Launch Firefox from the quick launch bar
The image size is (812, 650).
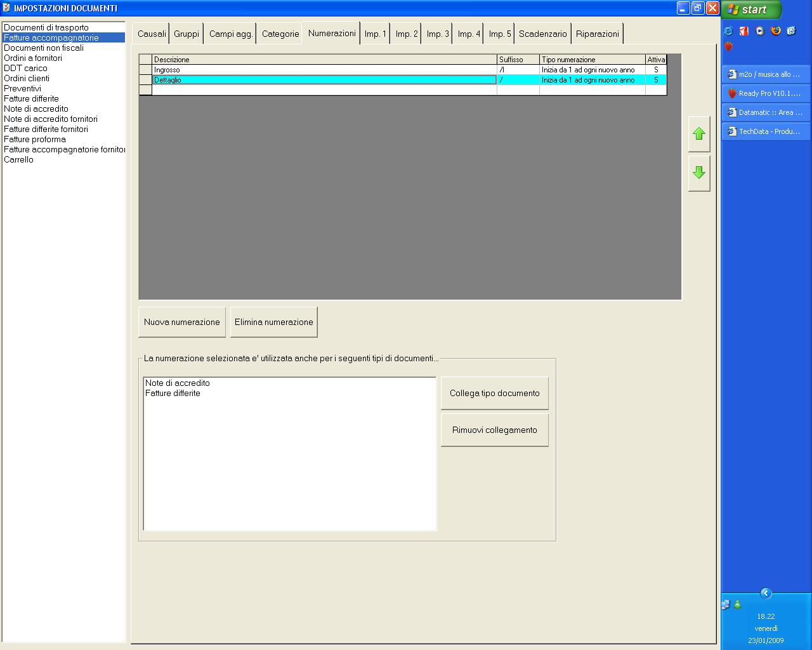click(x=775, y=30)
